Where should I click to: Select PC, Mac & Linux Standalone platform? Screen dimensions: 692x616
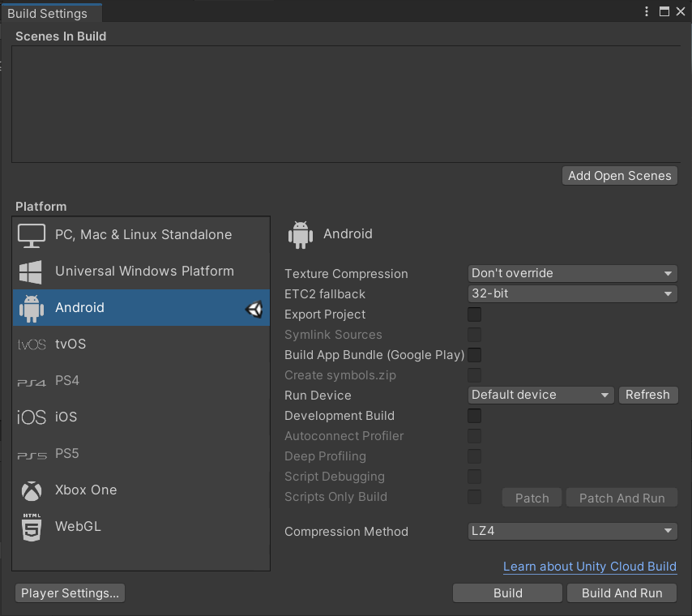click(x=141, y=235)
